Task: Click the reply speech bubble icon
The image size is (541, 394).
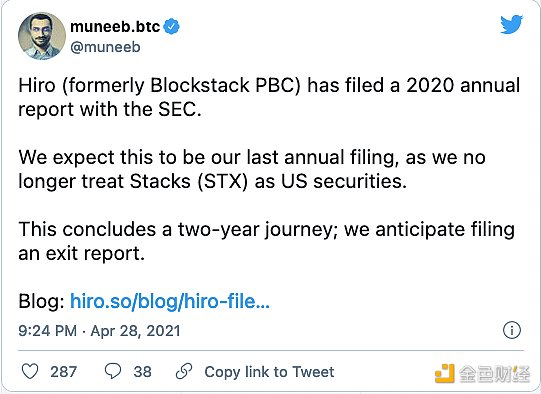Action: click(113, 372)
